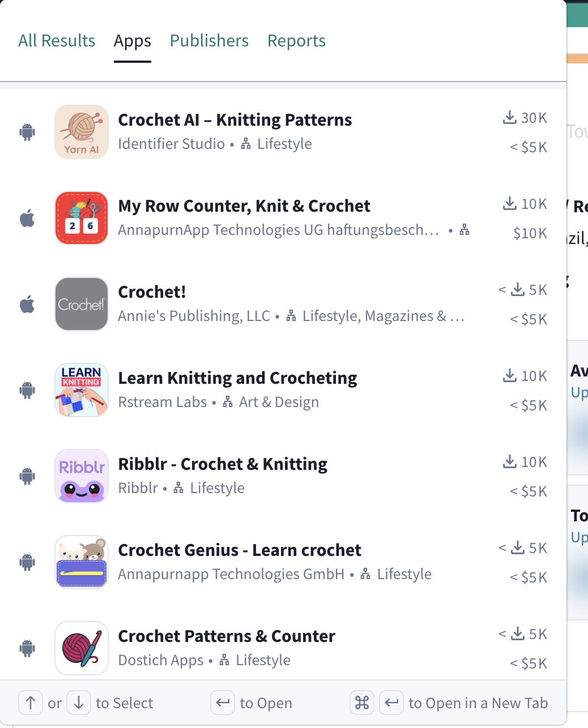Image resolution: width=588 pixels, height=728 pixels.
Task: Click the Crochet Genius app icon thumbnail
Action: [x=81, y=562]
